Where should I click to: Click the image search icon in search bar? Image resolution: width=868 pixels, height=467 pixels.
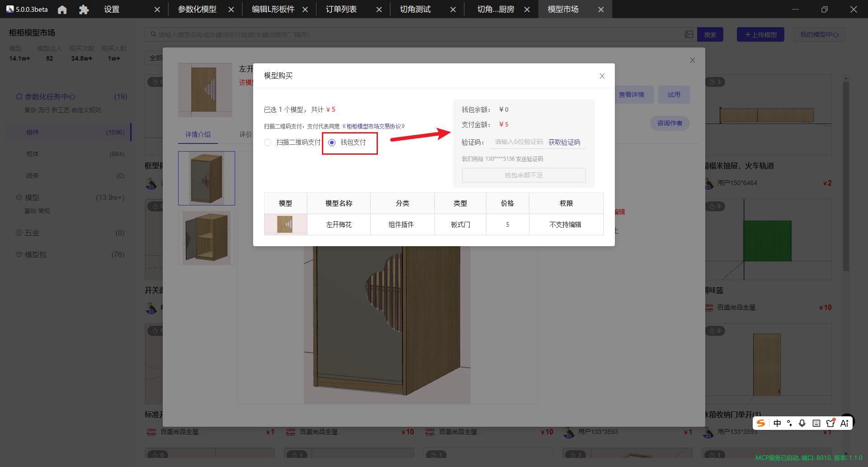click(689, 34)
